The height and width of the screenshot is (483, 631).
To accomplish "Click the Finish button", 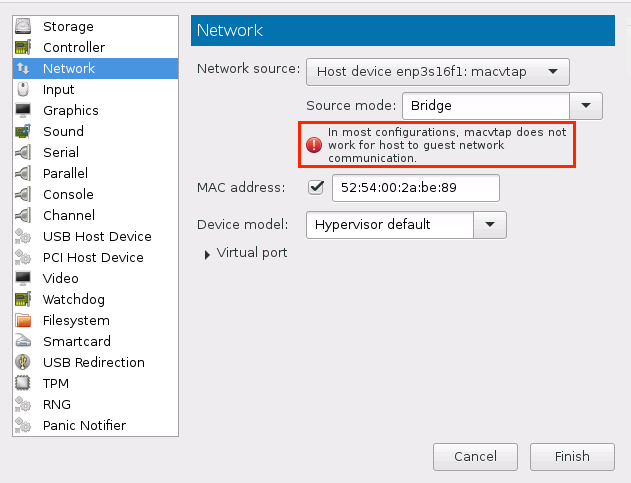I will click(x=572, y=457).
